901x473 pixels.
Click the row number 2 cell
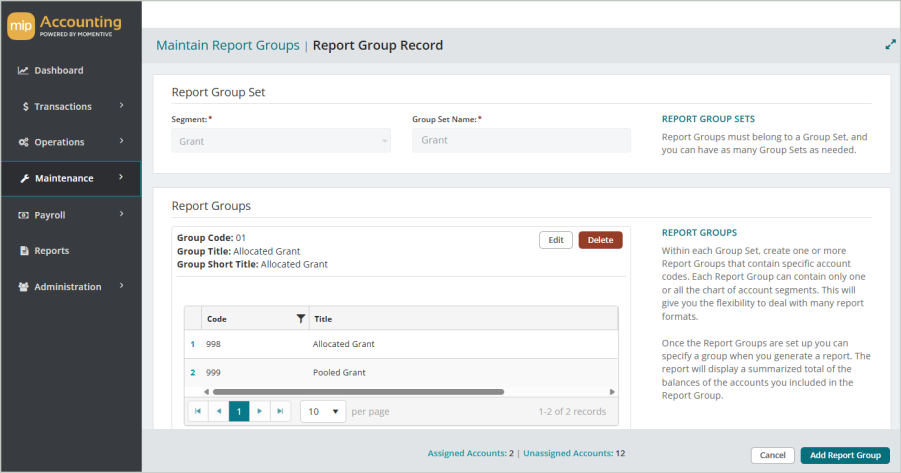pyautogui.click(x=193, y=372)
